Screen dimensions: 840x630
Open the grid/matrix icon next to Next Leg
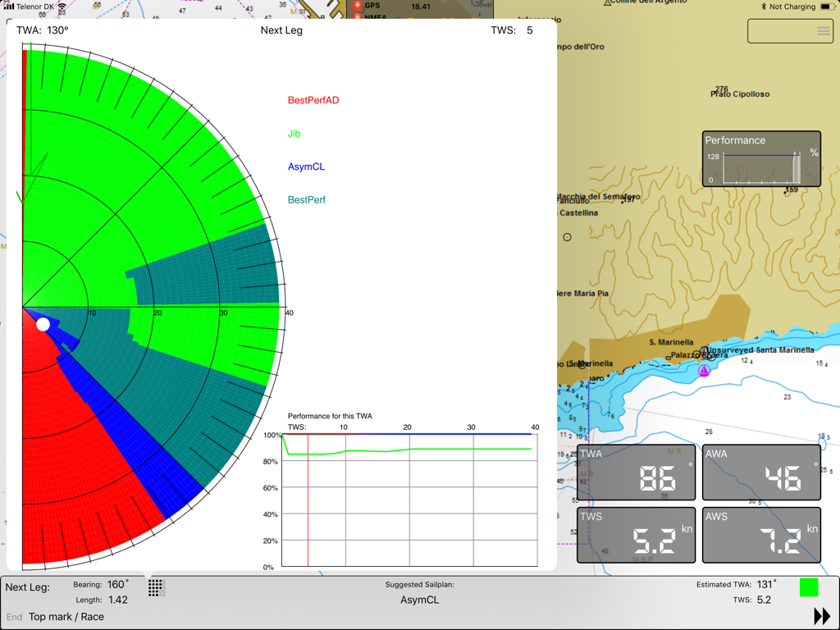point(155,587)
